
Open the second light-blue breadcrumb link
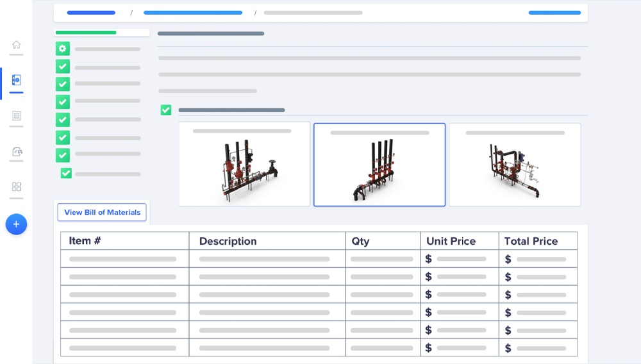(x=193, y=13)
